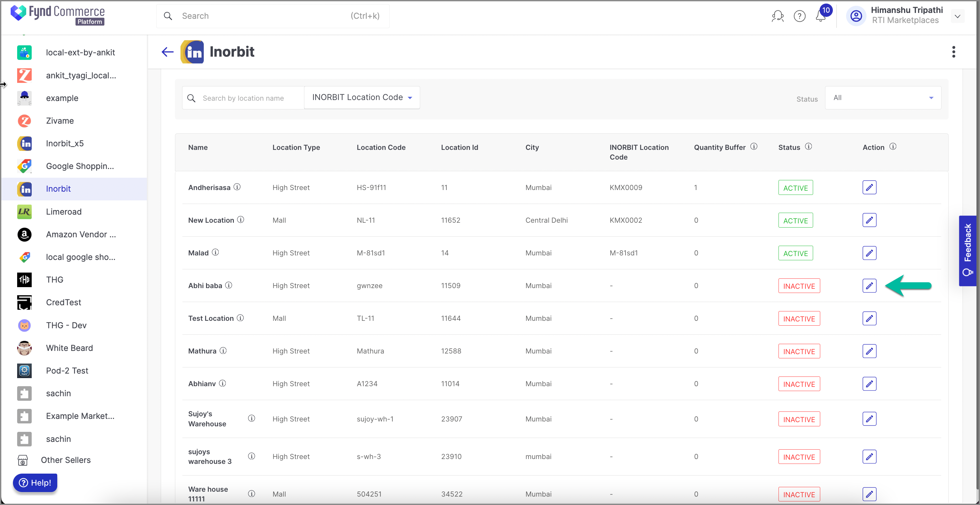The height and width of the screenshot is (505, 980).
Task: Select ankit_tyagi_local in sidebar
Action: (74, 75)
